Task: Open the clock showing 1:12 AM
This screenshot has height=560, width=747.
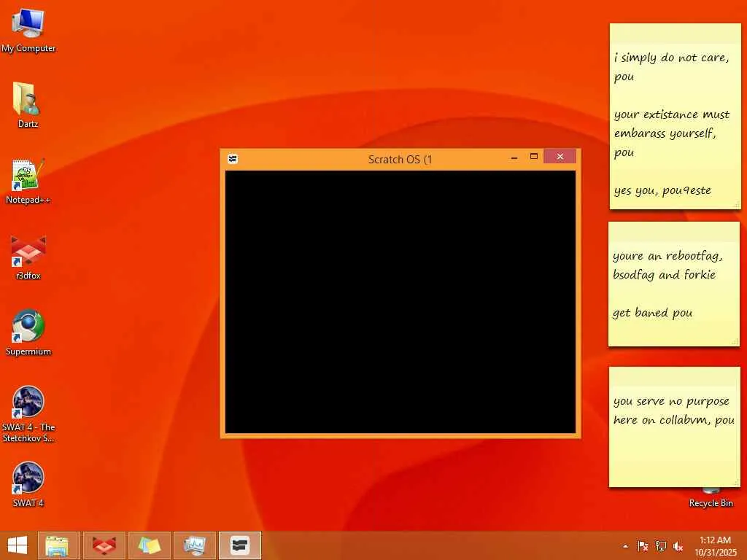Action: [x=715, y=546]
